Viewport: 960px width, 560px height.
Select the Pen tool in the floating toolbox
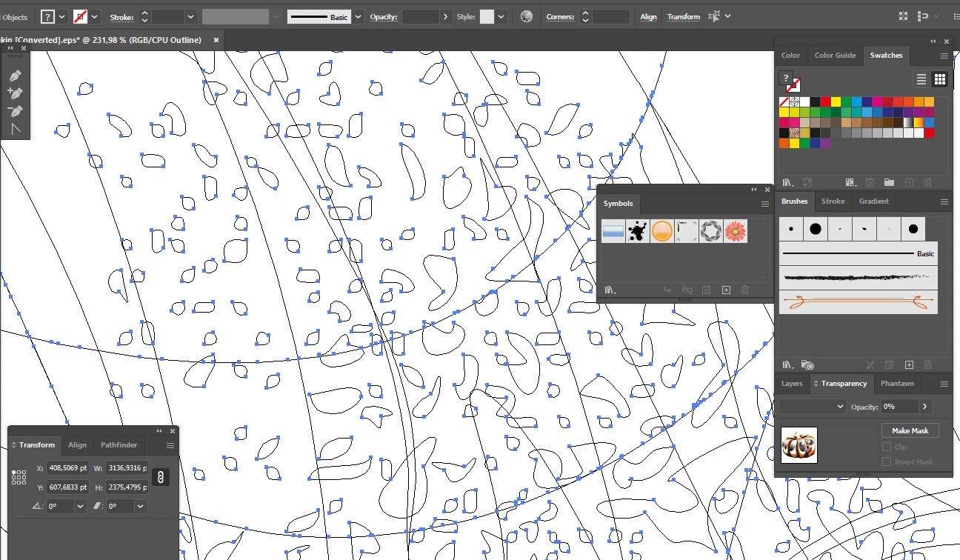[16, 76]
